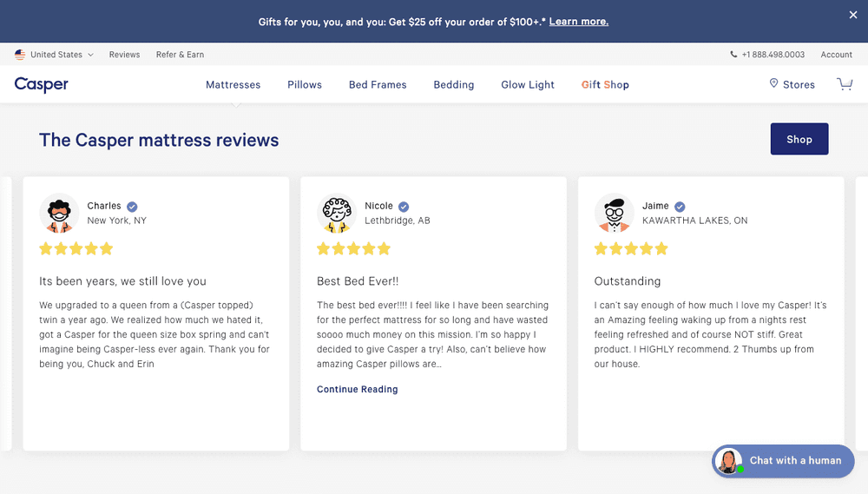Click the United States flag icon
The width and height of the screenshot is (868, 494).
pyautogui.click(x=20, y=55)
